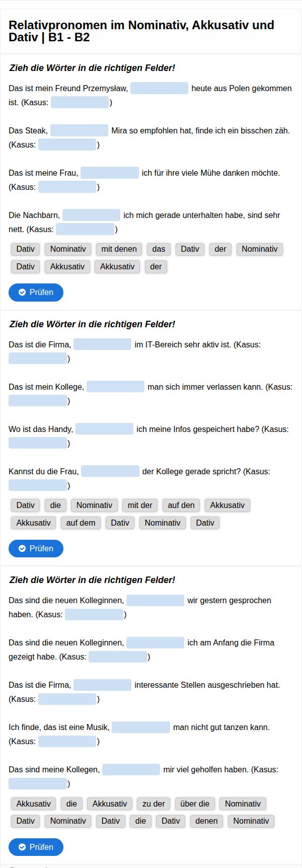Pick the 'zu der' word chip
Viewport: 302px width, 868px height.
(154, 804)
